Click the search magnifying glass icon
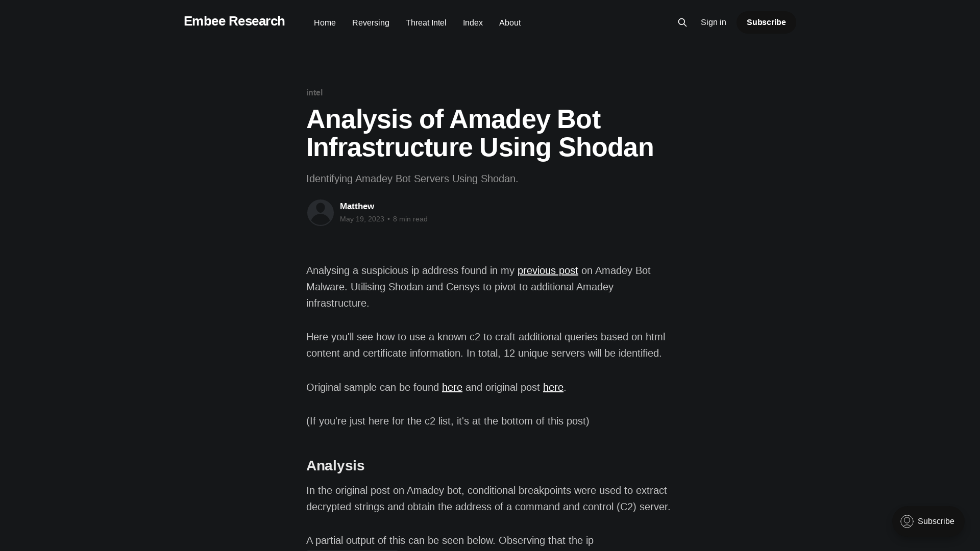The image size is (980, 551). click(682, 22)
